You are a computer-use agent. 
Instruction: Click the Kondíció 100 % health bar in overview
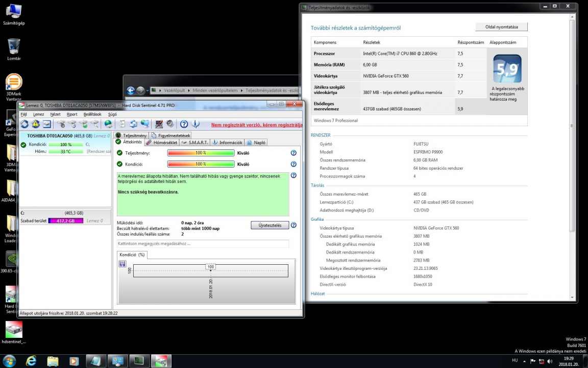click(201, 164)
